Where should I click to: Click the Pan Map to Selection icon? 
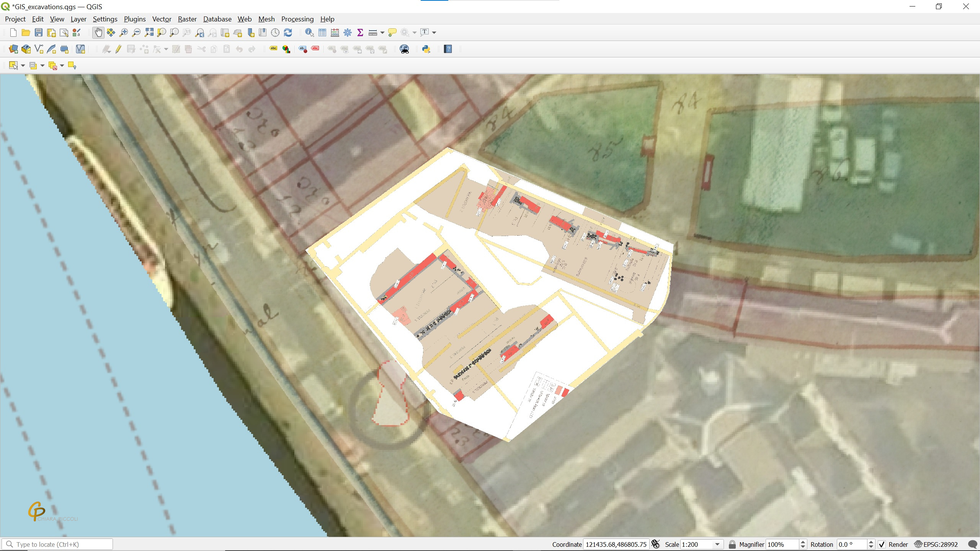coord(111,33)
